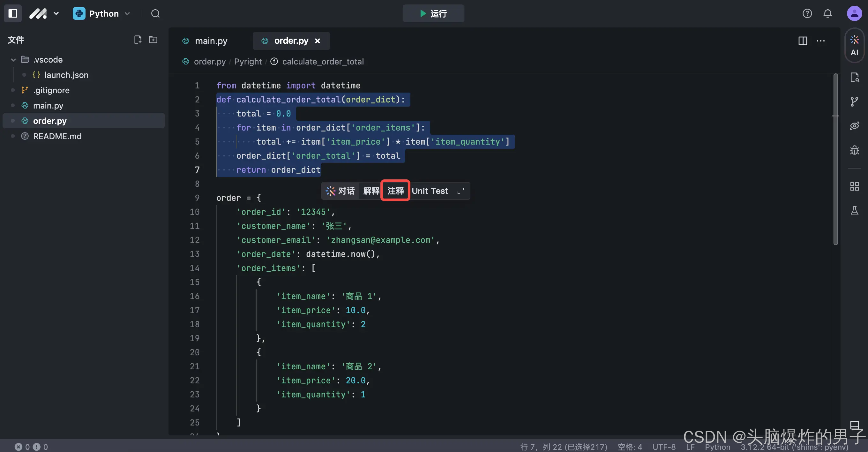The height and width of the screenshot is (452, 868).
Task: Open the testing panel via the flask icon
Action: [855, 210]
